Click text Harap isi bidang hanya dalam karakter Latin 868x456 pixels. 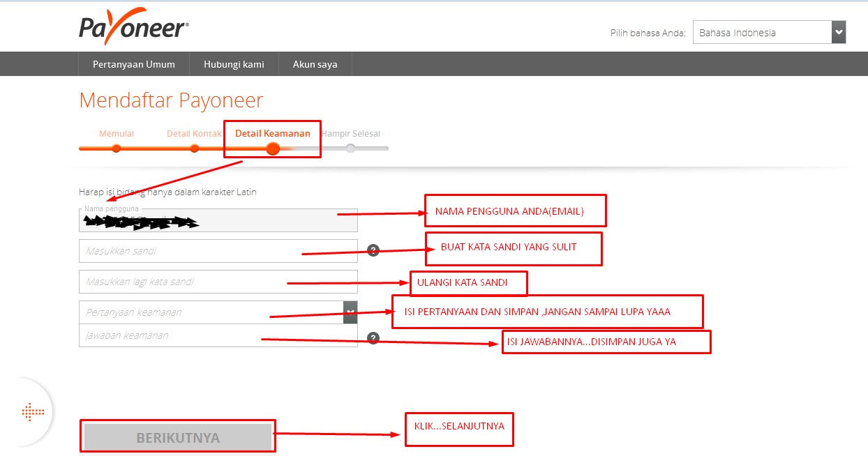coord(168,192)
